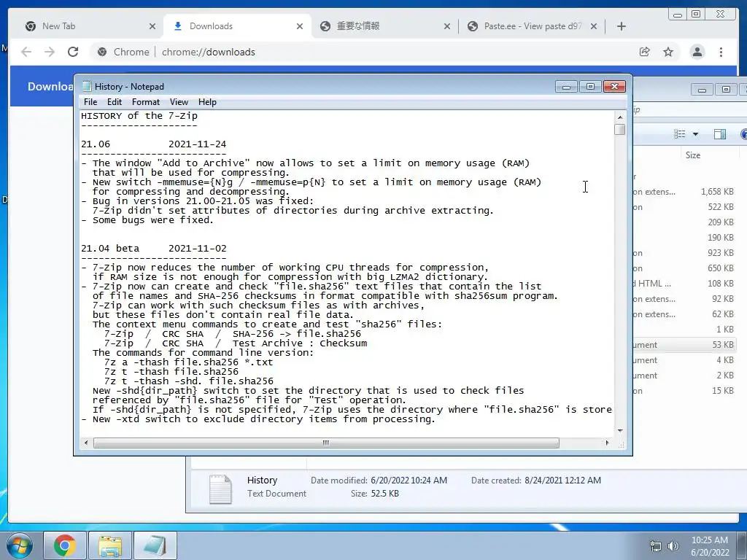Click the Notepad vertical scrollbar thumb
The width and height of the screenshot is (747, 560).
click(620, 130)
